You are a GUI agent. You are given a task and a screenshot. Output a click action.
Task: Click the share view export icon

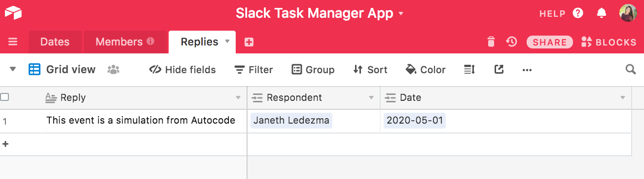point(499,69)
